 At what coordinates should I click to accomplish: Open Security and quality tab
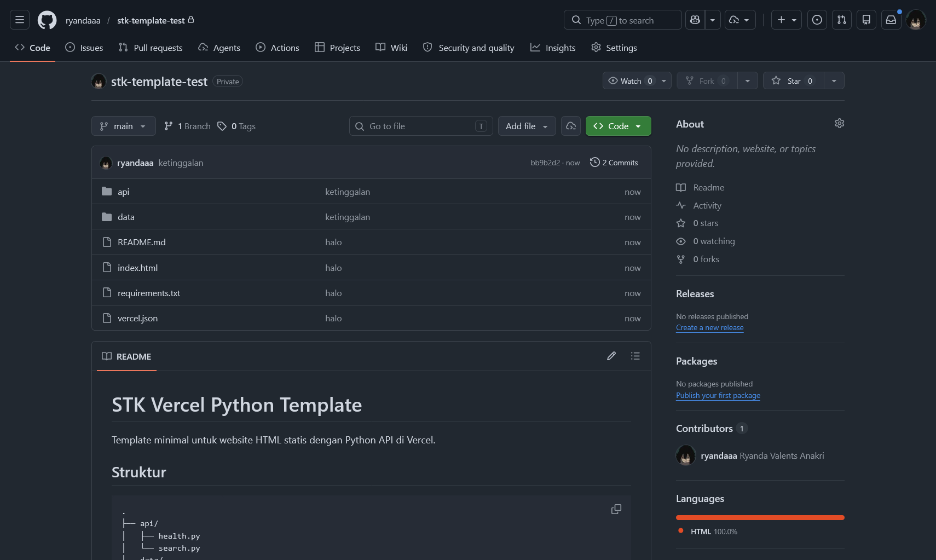coord(469,48)
